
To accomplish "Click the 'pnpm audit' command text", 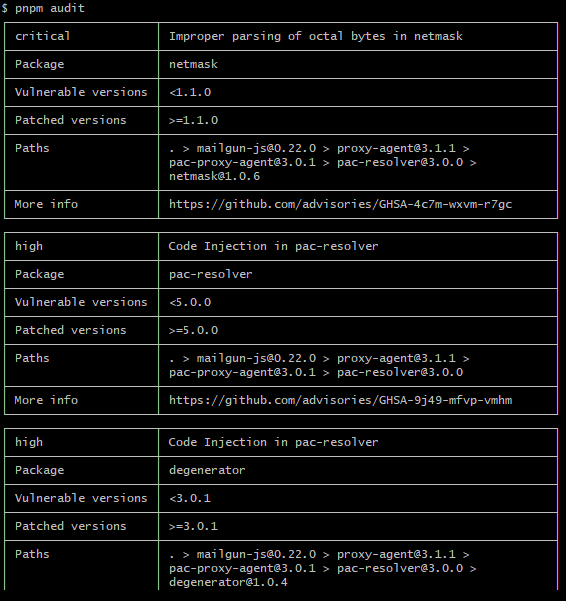I will 49,8.
